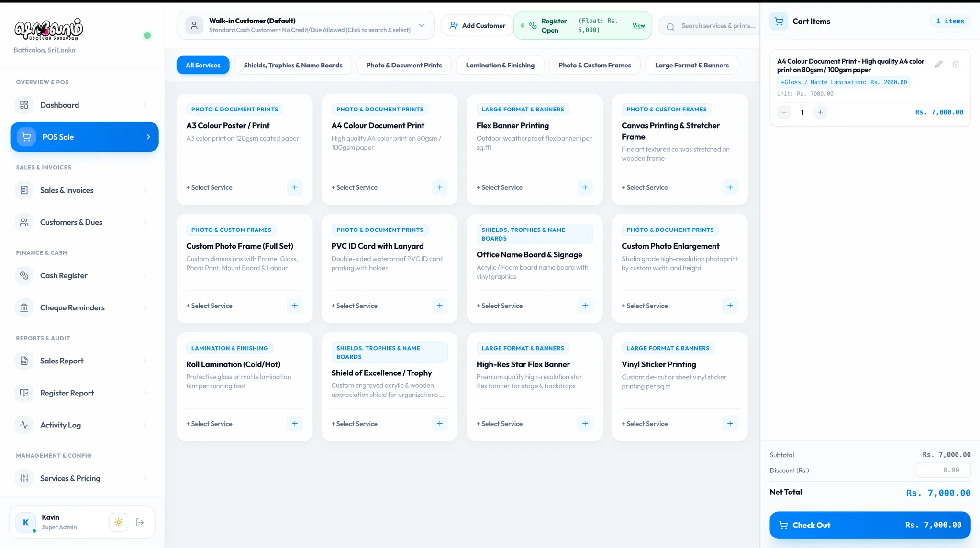Screen dimensions: 980x548
Task: Open POS Sale in the sidebar
Action: [x=84, y=137]
